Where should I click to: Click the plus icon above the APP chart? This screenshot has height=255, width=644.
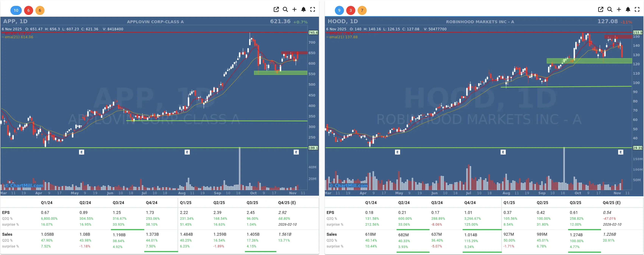coord(294,9)
